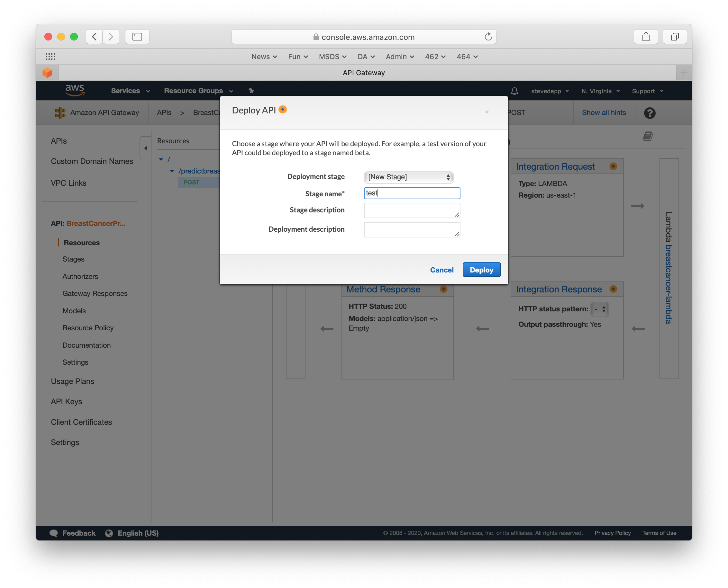Select the POST method in resource tree
This screenshot has height=588, width=728.
coord(191,182)
